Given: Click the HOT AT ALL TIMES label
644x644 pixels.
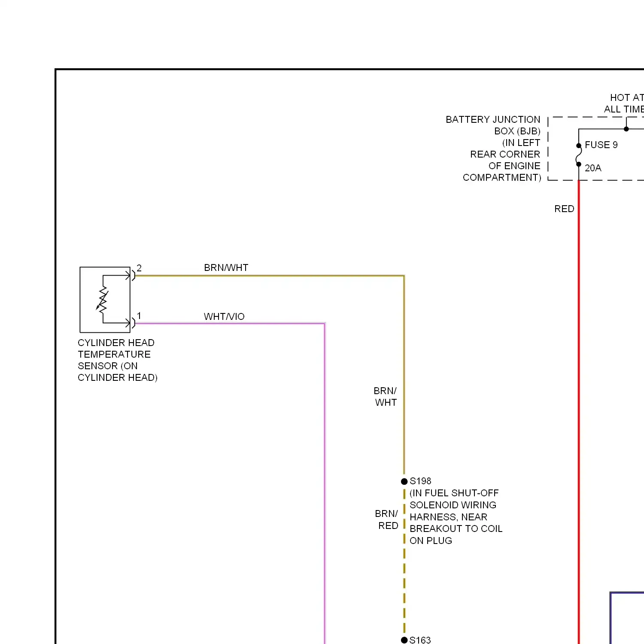Looking at the screenshot, I should (x=624, y=103).
